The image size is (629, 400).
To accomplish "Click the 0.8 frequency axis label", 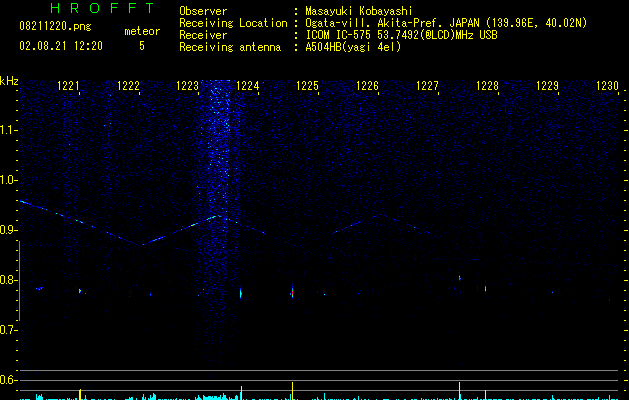I will (x=8, y=280).
